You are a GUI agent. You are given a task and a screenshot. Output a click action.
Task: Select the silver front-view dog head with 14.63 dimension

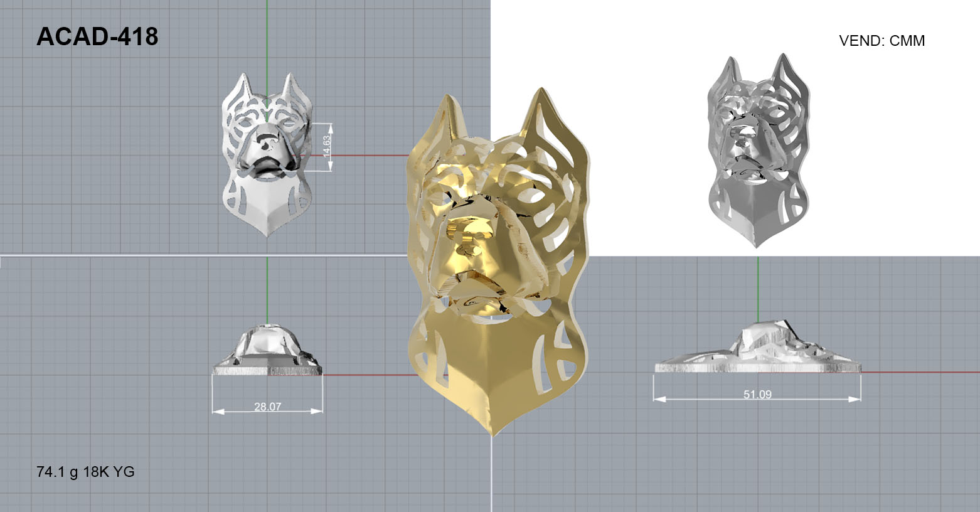coord(267,154)
